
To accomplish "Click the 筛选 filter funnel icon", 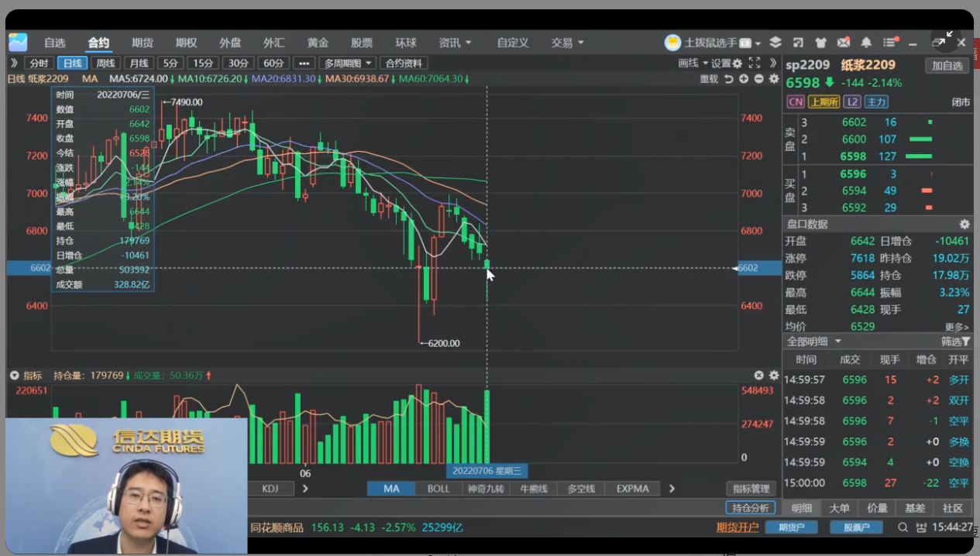I will 965,341.
